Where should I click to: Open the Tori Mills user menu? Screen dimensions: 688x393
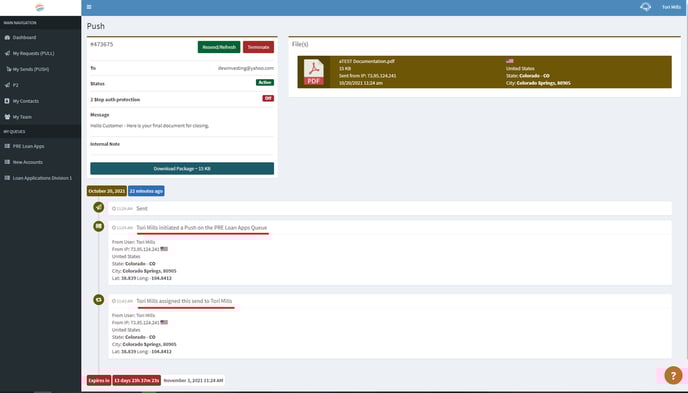pos(671,7)
